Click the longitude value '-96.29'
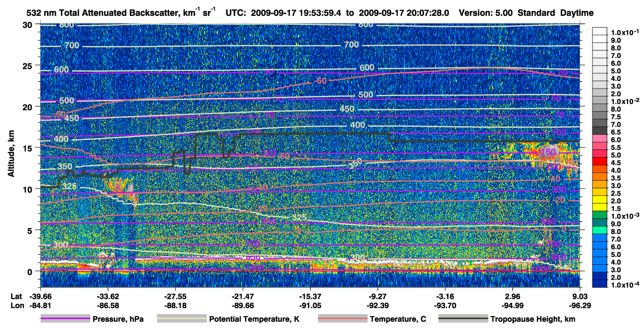This screenshot has width=644, height=330. [580, 306]
